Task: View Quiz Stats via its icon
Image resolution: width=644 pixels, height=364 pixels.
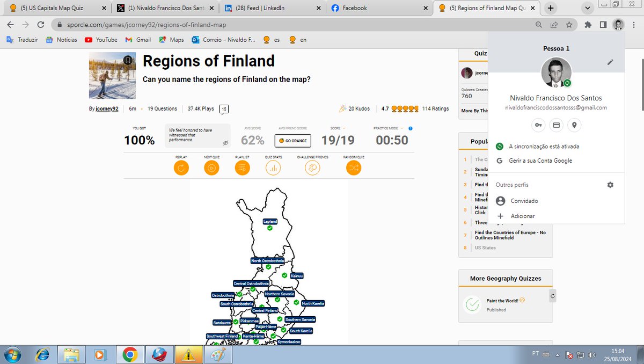Action: tap(273, 168)
